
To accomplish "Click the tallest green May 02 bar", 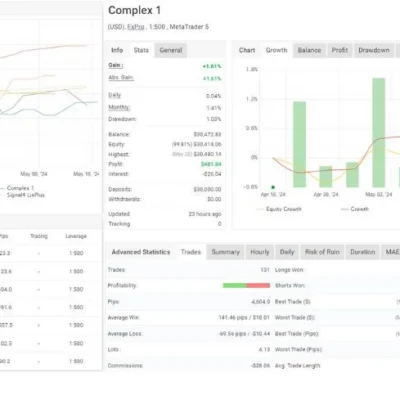I will pos(379,133).
